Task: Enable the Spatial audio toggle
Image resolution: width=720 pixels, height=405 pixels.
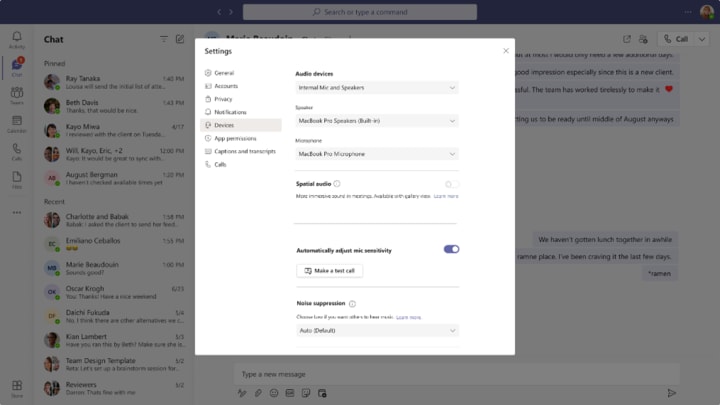Action: point(452,184)
